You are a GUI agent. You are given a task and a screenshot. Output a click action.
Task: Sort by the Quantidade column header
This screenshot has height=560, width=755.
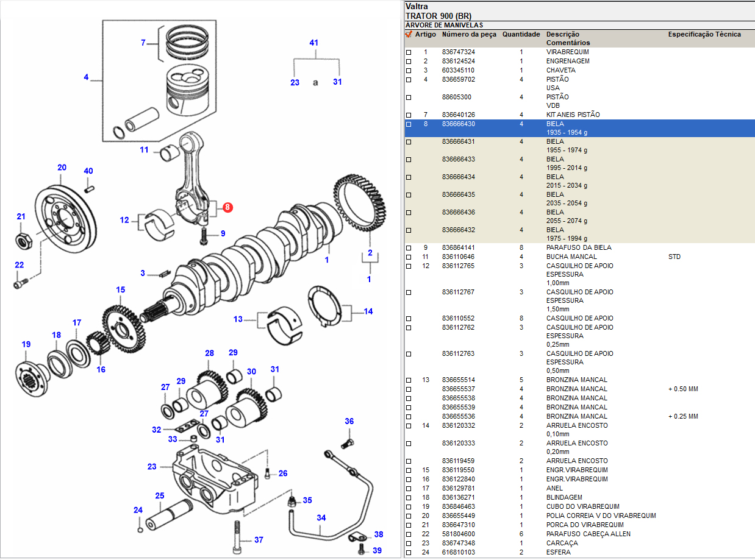pyautogui.click(x=521, y=35)
